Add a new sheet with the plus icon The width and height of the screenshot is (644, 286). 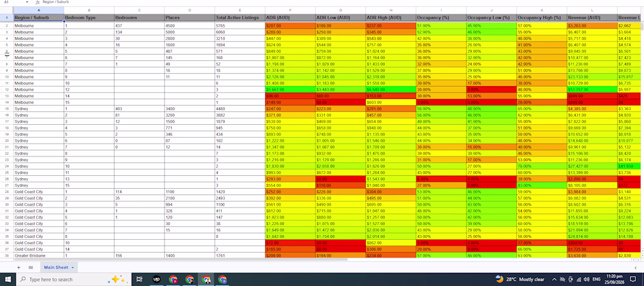click(19, 267)
